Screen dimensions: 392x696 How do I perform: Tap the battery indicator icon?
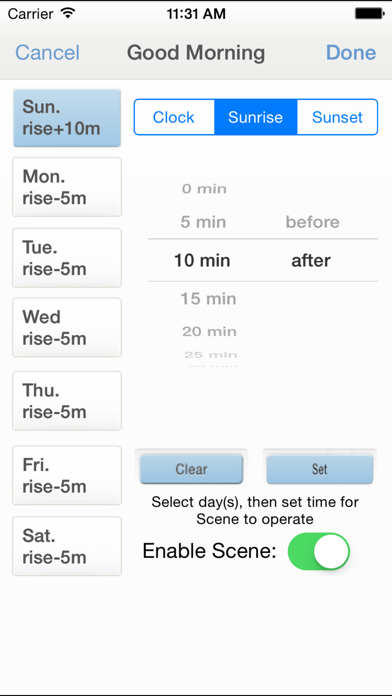pyautogui.click(x=369, y=14)
